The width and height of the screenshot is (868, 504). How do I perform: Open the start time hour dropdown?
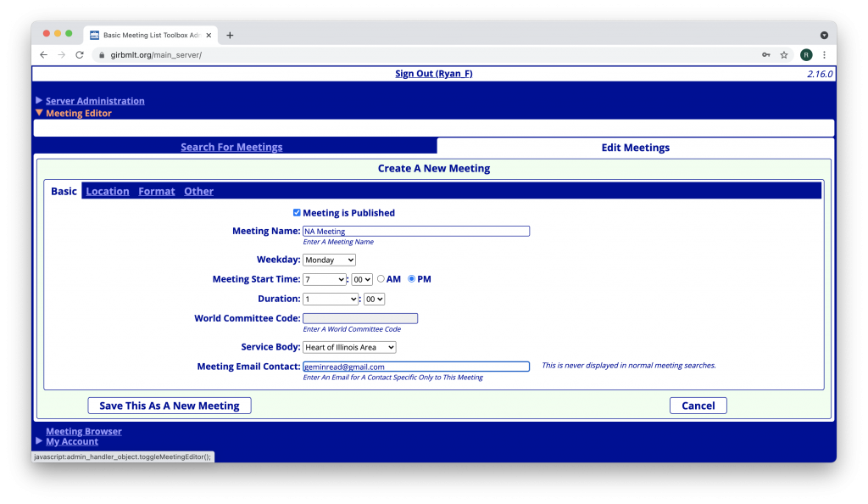coord(325,280)
